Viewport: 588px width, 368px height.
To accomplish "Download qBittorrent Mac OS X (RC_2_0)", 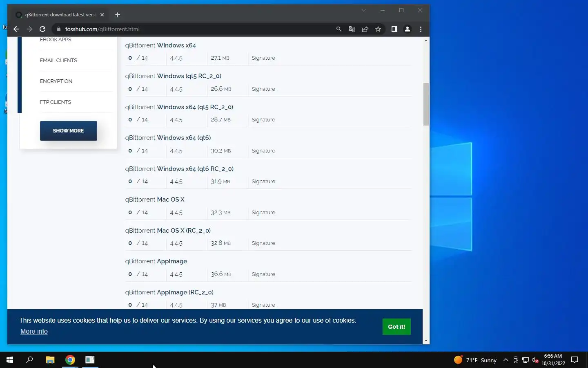I will (x=168, y=231).
